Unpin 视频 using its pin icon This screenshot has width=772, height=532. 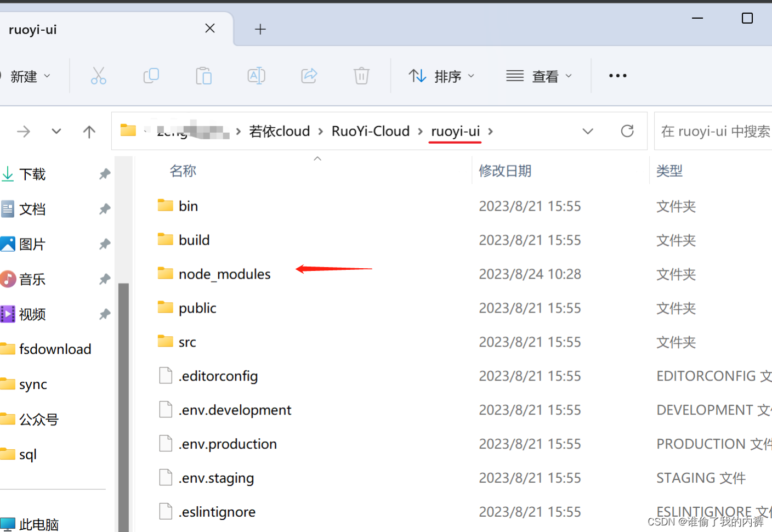point(105,315)
